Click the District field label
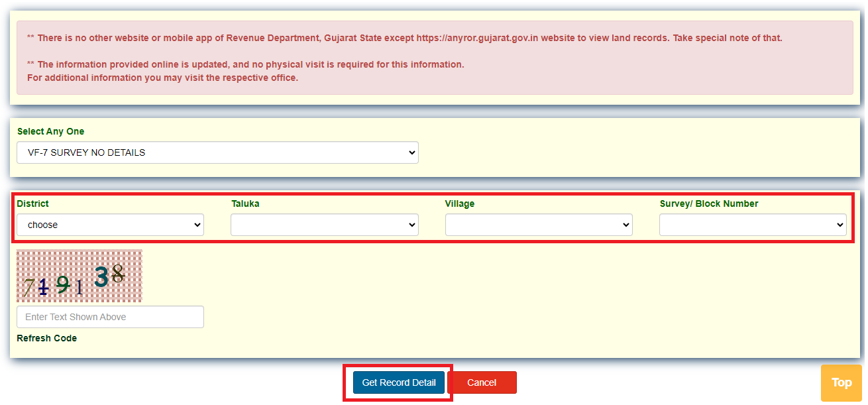The width and height of the screenshot is (868, 405). [x=32, y=203]
